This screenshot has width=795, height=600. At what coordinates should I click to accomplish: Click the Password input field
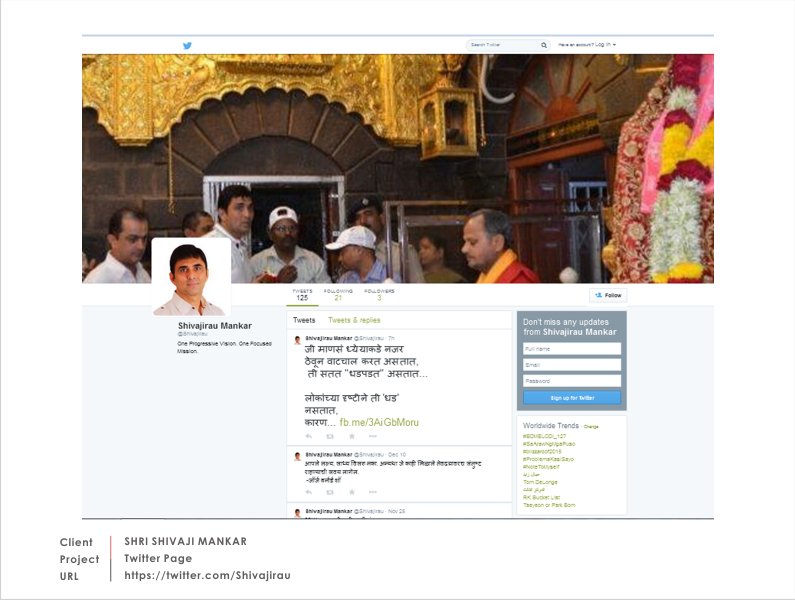pos(572,381)
